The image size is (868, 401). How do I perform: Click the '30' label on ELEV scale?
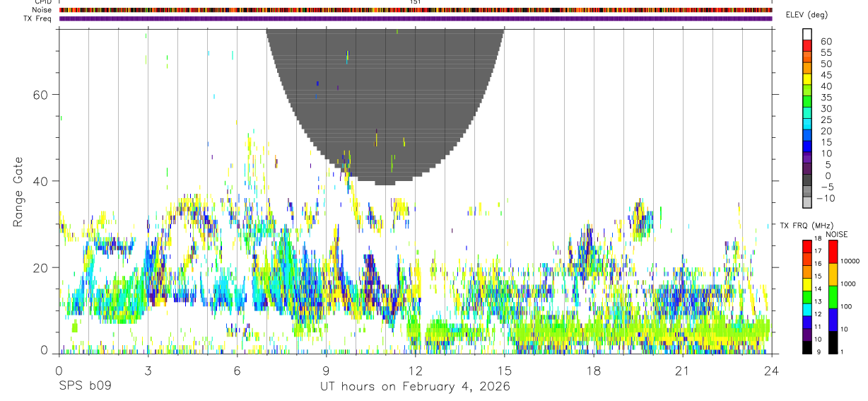[x=826, y=109]
